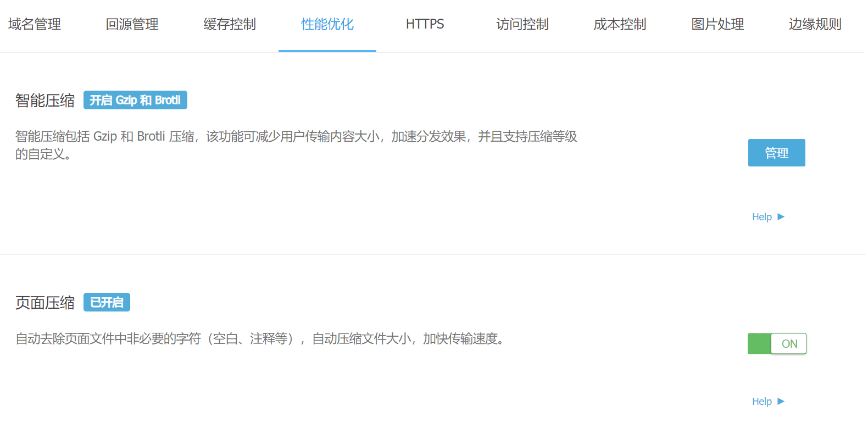
Task: Click the 页面压缩 section heading
Action: 45,303
